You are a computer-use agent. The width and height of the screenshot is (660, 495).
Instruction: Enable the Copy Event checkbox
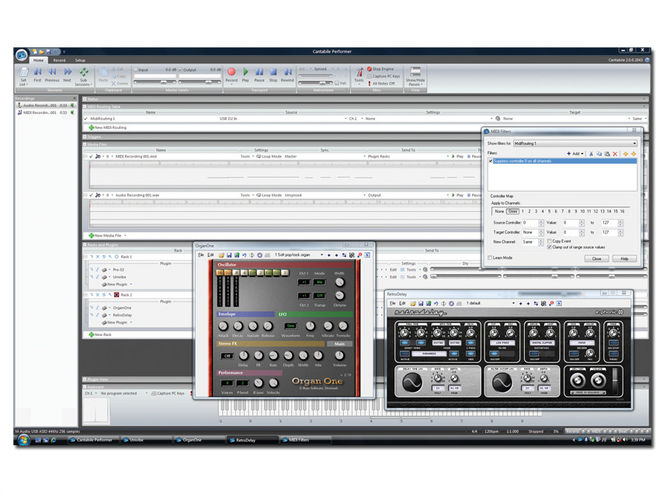coord(549,241)
